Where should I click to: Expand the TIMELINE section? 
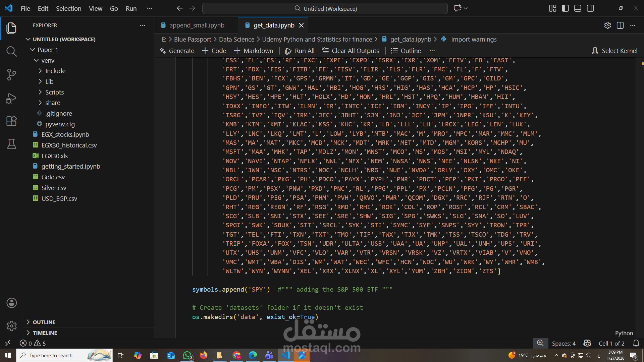45,333
